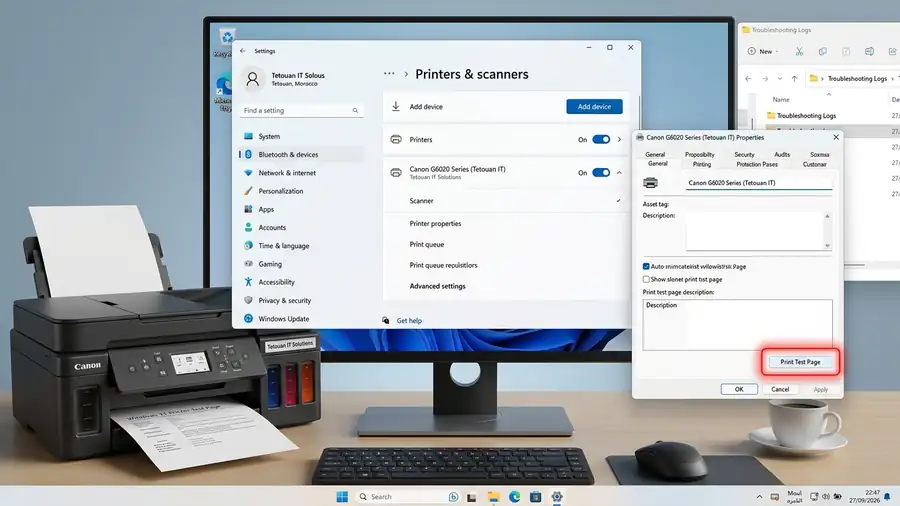Collapse the Canon G6020 Series chevron

619,173
